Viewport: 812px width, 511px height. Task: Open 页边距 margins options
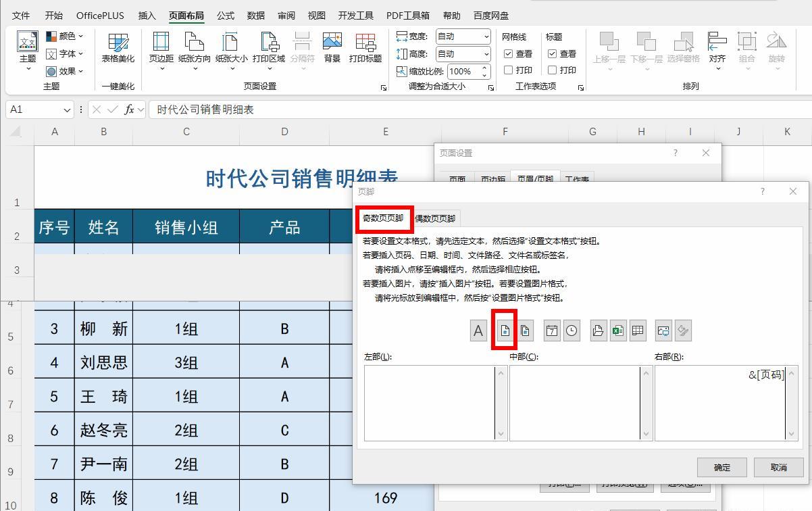[161, 51]
